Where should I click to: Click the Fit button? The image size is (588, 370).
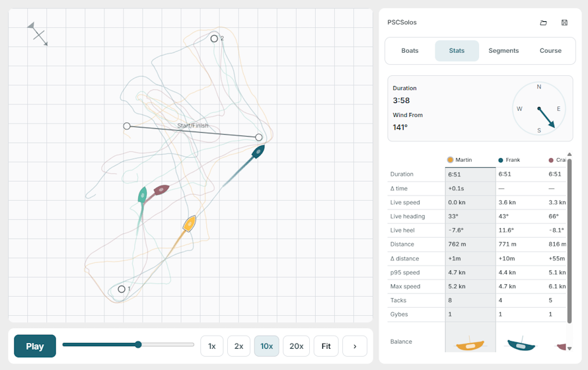(326, 346)
